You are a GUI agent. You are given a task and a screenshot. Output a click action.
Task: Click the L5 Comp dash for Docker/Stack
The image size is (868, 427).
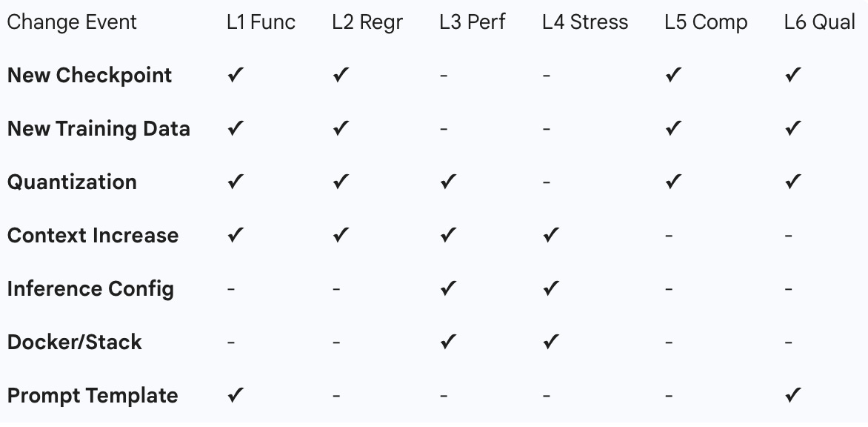click(670, 342)
